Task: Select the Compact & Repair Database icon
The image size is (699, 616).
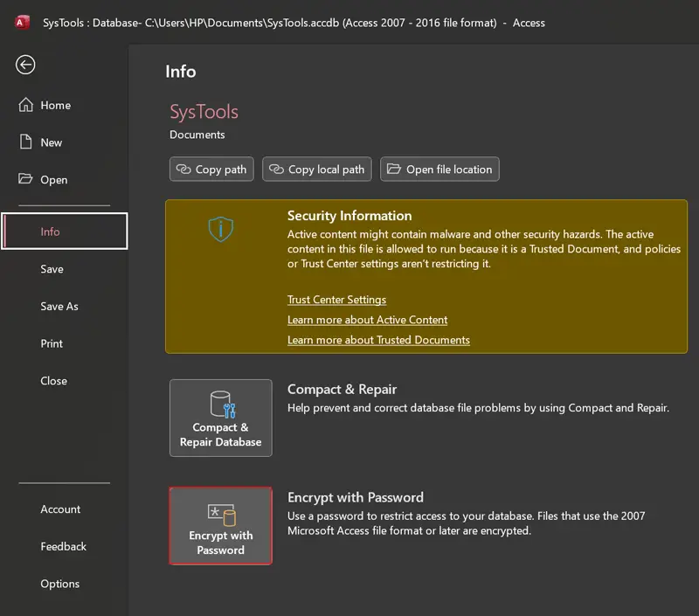Action: [220, 406]
